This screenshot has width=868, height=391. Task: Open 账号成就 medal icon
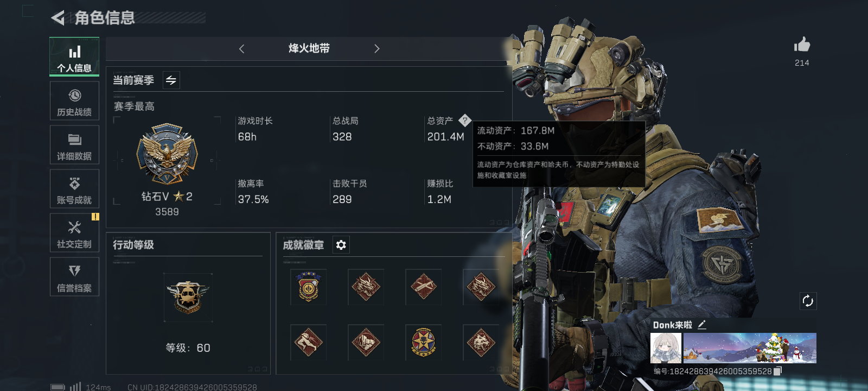75,184
